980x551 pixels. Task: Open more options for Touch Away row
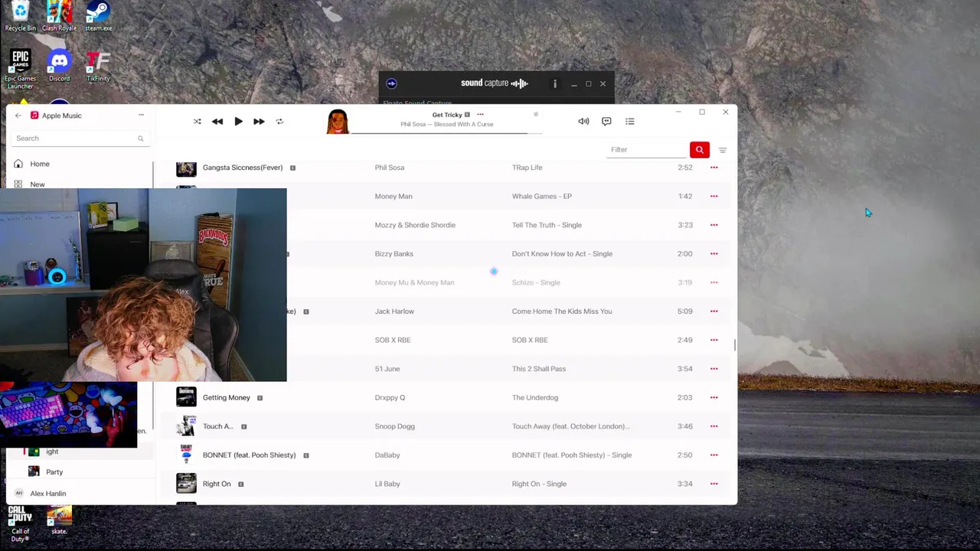714,426
